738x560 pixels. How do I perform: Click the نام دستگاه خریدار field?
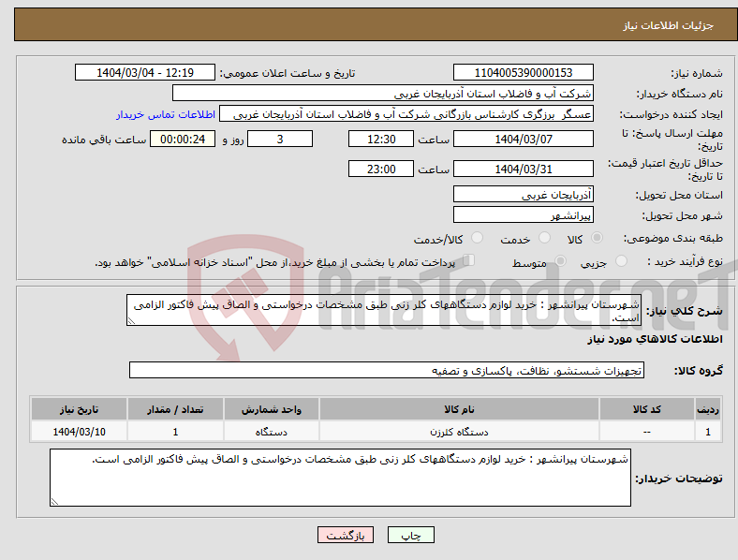pos(383,93)
